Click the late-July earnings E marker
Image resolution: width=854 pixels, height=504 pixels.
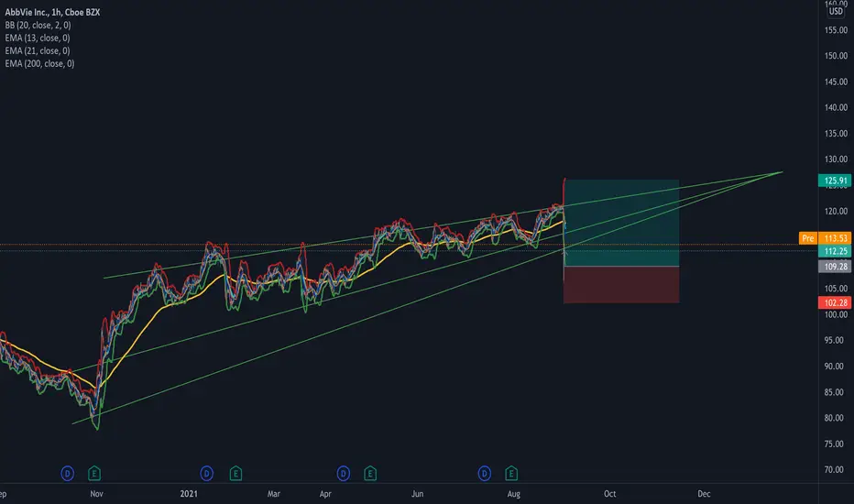coord(511,474)
